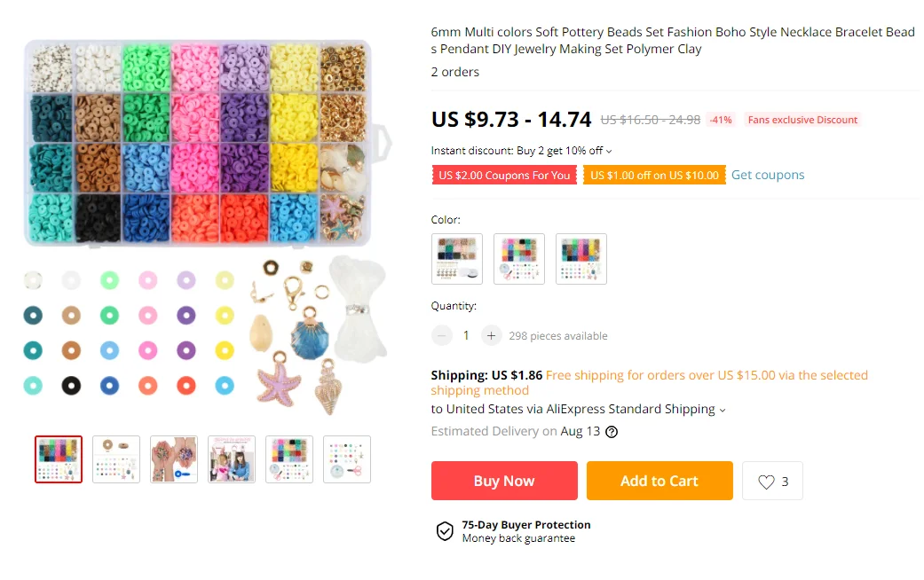Click the quantity number field
The width and height of the screenshot is (924, 580).
(466, 335)
